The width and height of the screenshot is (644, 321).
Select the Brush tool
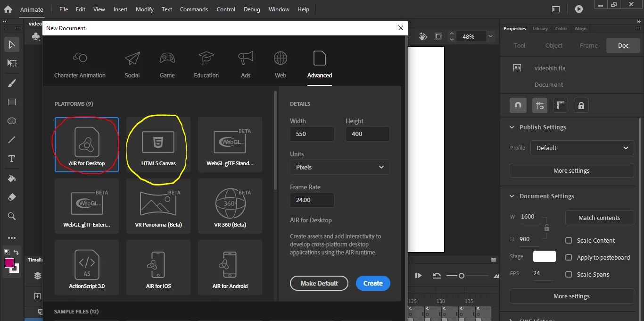click(12, 83)
